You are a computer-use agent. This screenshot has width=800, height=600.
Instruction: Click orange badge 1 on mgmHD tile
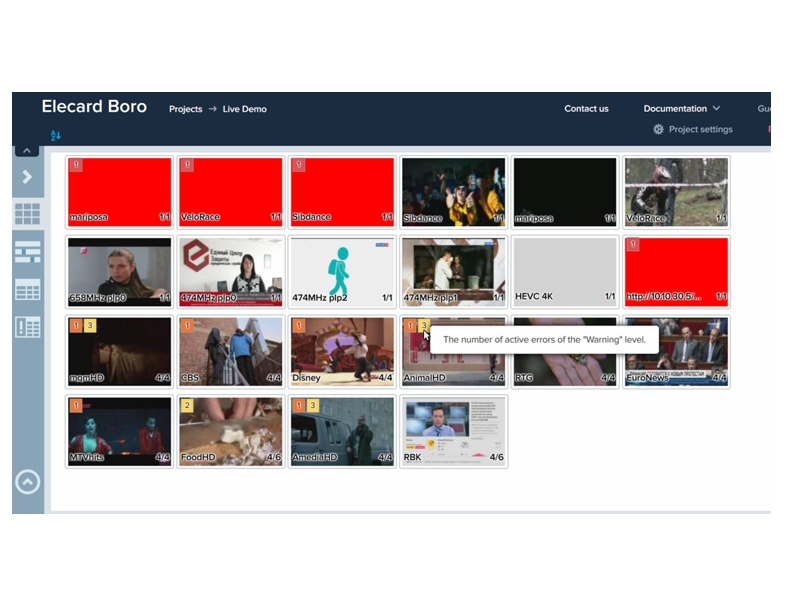(76, 325)
